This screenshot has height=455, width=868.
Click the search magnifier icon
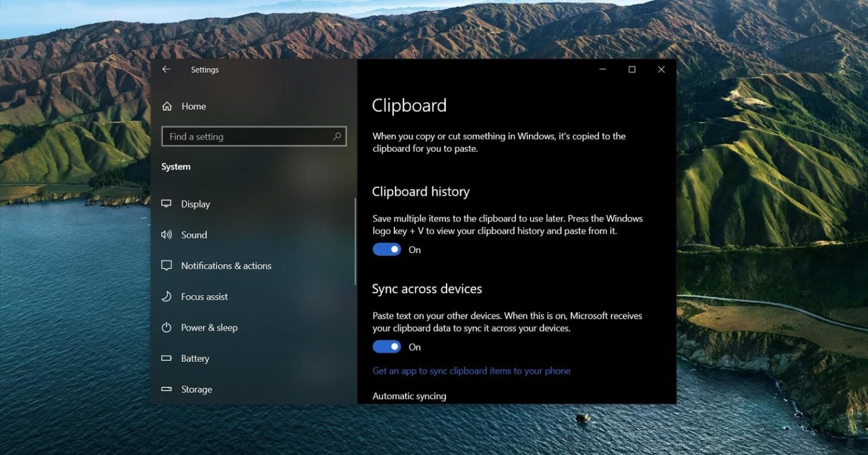(337, 137)
